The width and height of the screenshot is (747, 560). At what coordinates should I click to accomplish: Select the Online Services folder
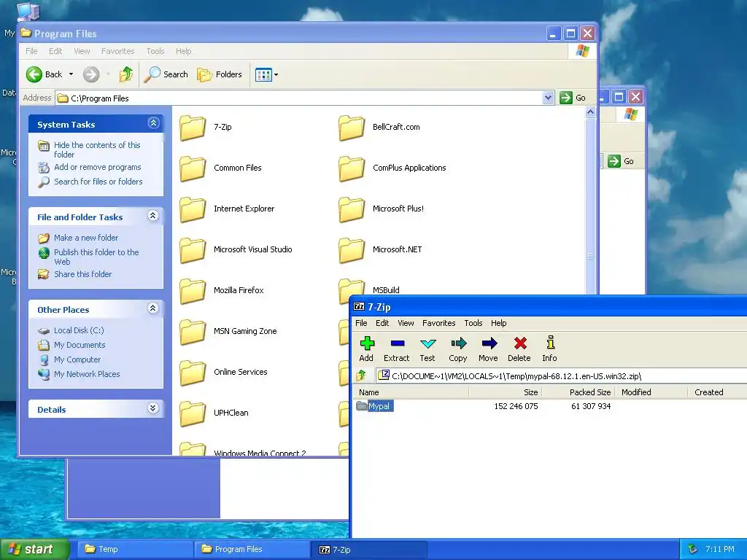(x=223, y=373)
